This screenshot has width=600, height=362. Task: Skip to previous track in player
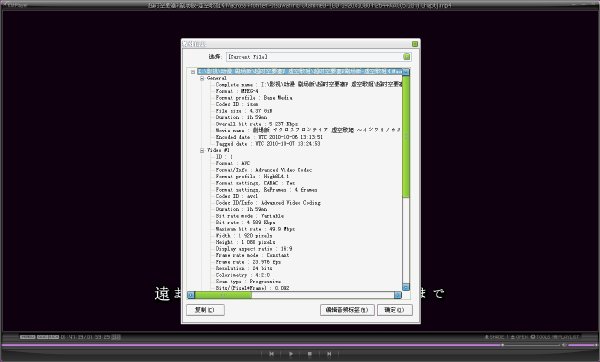271,354
